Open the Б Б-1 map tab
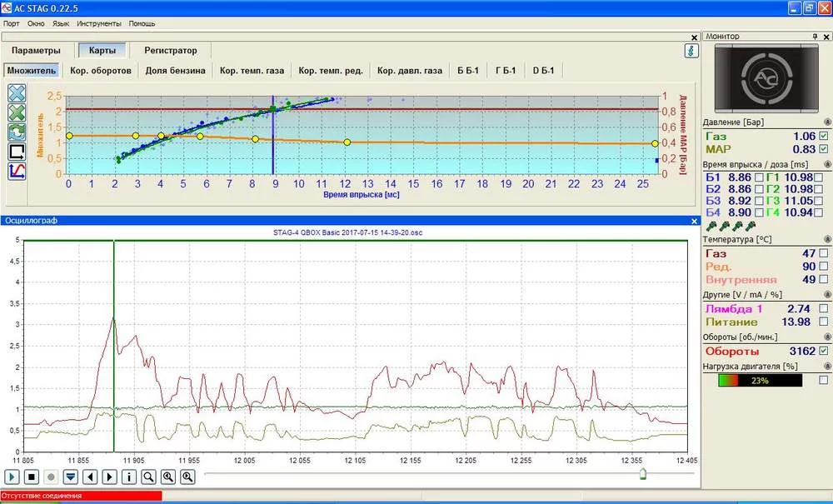The height and width of the screenshot is (504, 833). (x=468, y=71)
